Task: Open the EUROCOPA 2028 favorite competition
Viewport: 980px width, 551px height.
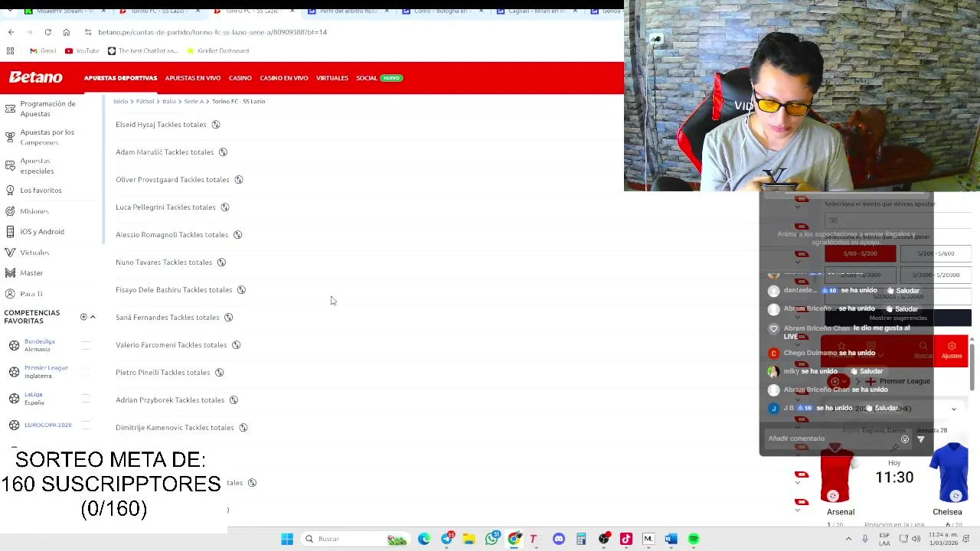Action: tap(47, 425)
